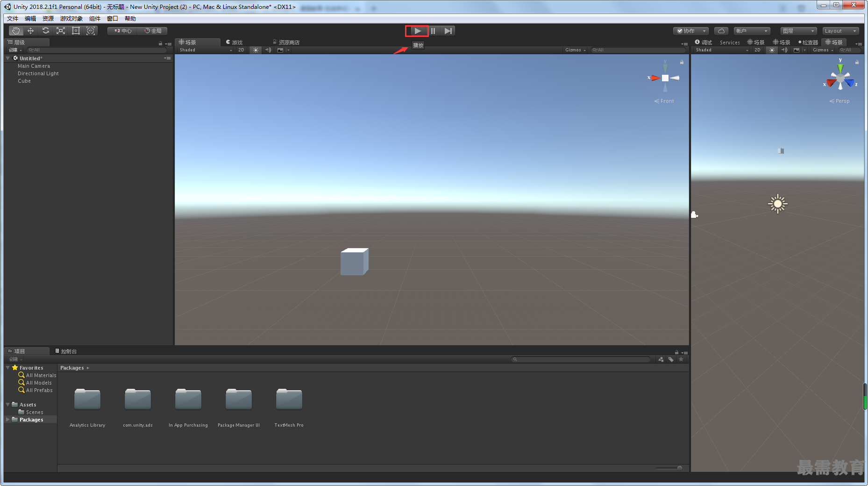Select All Materials favorite search

tap(37, 375)
